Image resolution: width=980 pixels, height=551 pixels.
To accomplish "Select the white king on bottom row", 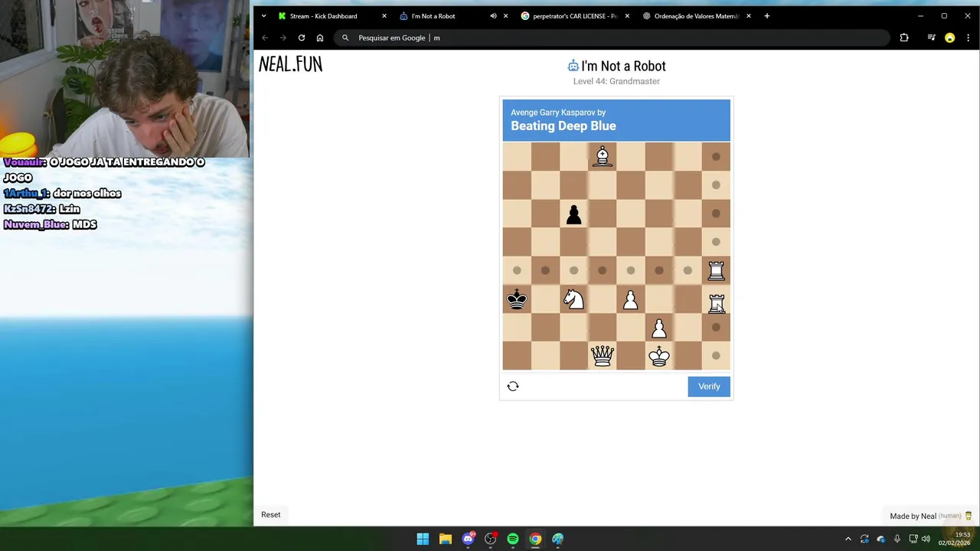I will click(659, 356).
